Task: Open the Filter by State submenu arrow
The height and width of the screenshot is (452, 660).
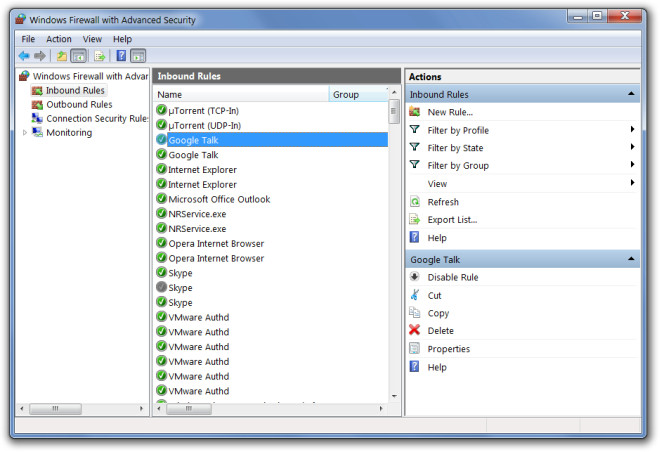Action: click(x=632, y=147)
